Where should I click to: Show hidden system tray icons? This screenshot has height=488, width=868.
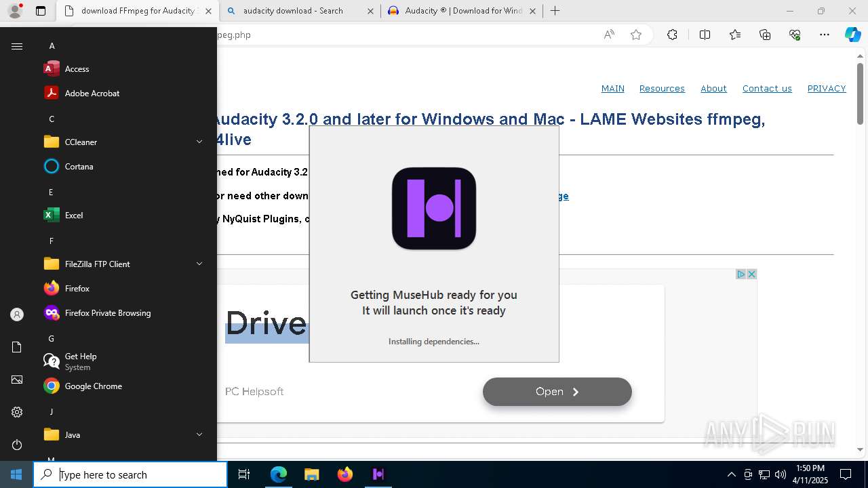pyautogui.click(x=731, y=474)
